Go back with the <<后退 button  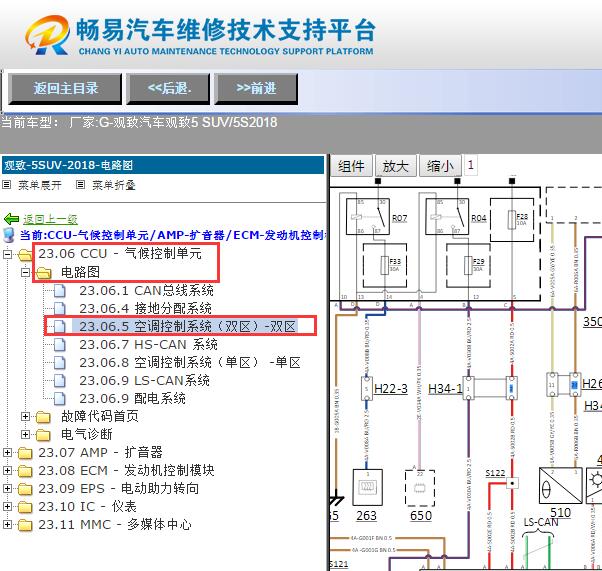pyautogui.click(x=169, y=89)
